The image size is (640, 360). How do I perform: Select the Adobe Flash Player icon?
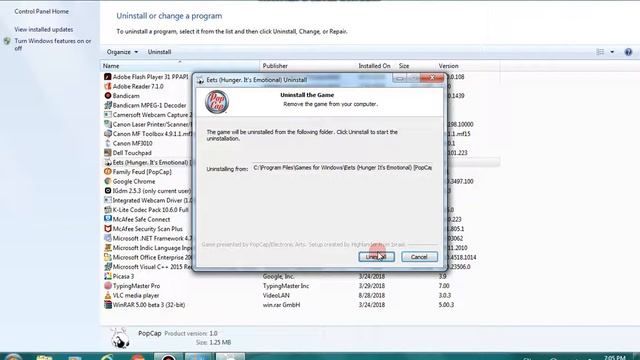[108, 77]
